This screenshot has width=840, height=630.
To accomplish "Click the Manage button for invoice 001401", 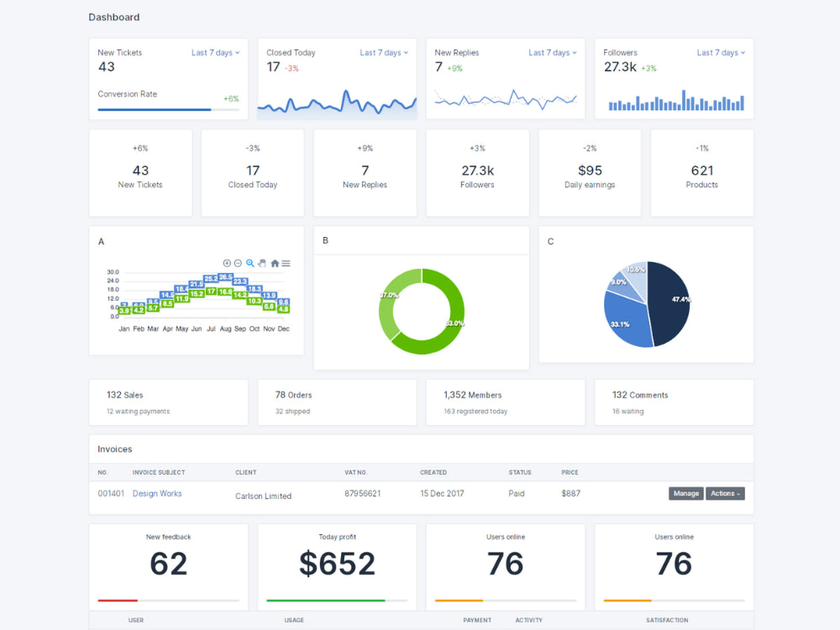I will pyautogui.click(x=686, y=493).
